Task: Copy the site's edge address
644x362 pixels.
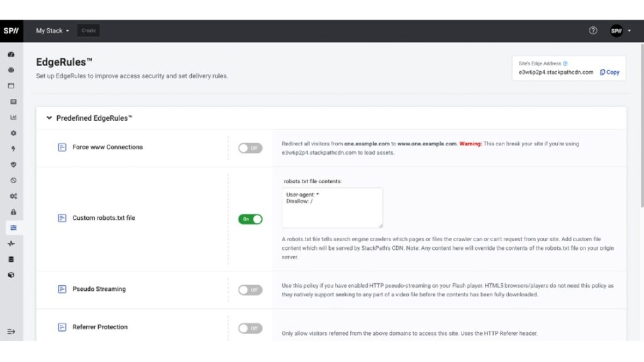Action: click(x=609, y=72)
